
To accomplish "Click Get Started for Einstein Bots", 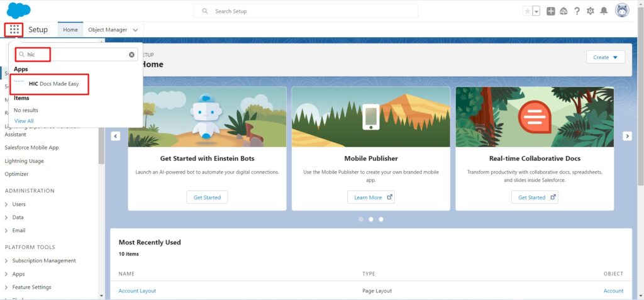I will (x=207, y=197).
